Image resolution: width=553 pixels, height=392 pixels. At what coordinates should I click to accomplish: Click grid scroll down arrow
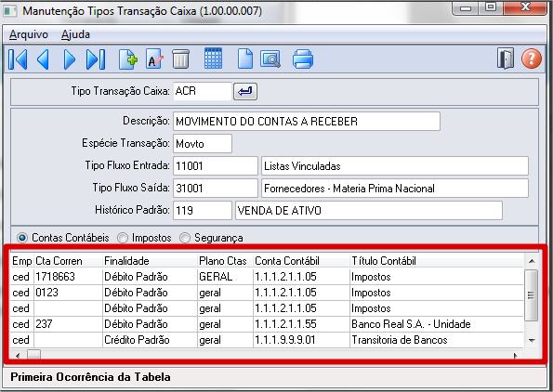tap(532, 341)
